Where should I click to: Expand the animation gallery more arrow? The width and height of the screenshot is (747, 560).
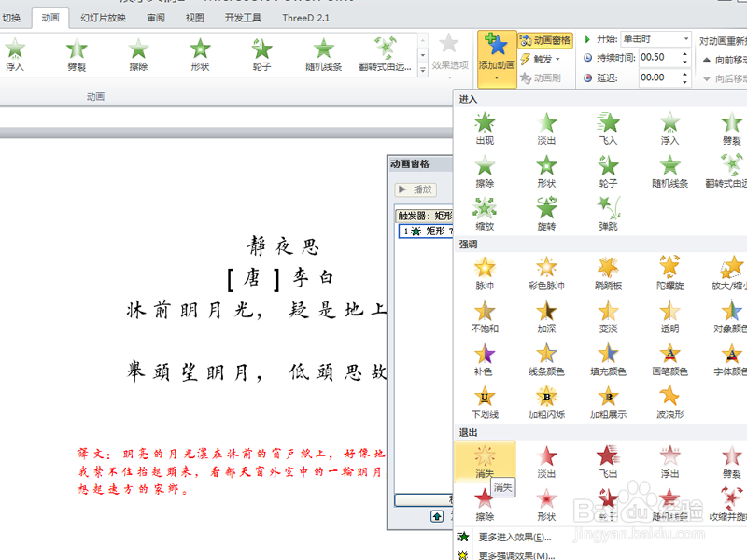pos(423,71)
